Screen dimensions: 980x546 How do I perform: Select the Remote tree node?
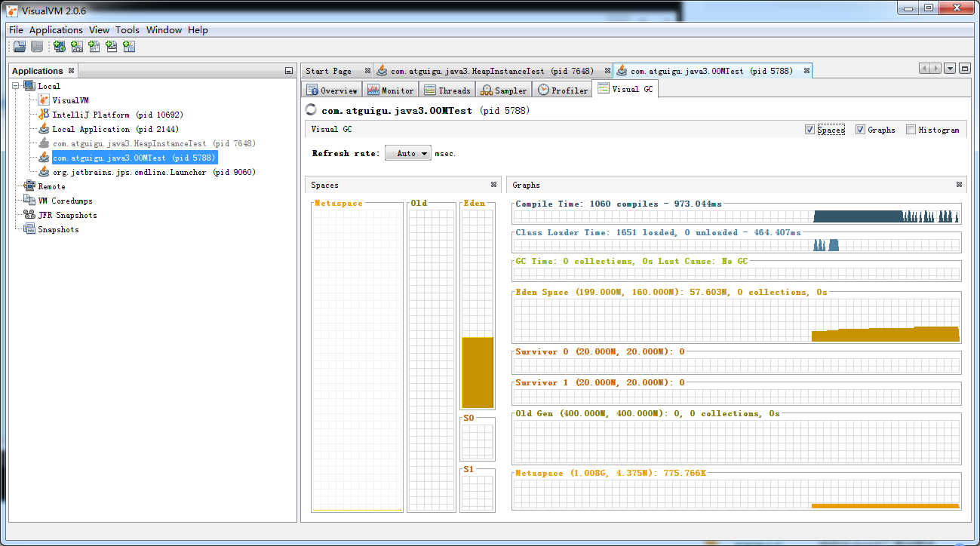pyautogui.click(x=51, y=186)
